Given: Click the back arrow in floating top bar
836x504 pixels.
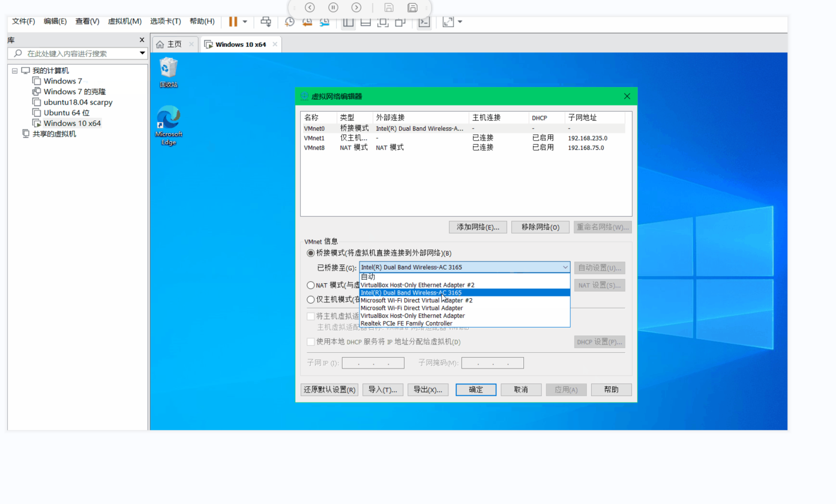Looking at the screenshot, I should tap(310, 7).
